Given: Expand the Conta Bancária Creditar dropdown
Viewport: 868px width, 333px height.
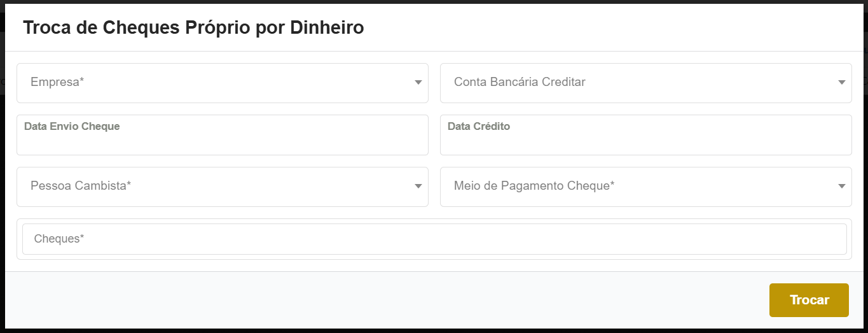Looking at the screenshot, I should 645,83.
